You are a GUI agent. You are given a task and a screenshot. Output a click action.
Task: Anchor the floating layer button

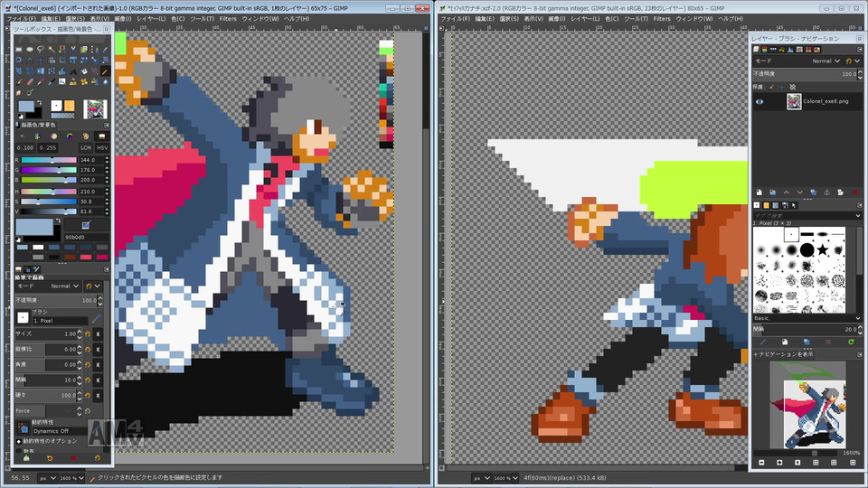[827, 192]
